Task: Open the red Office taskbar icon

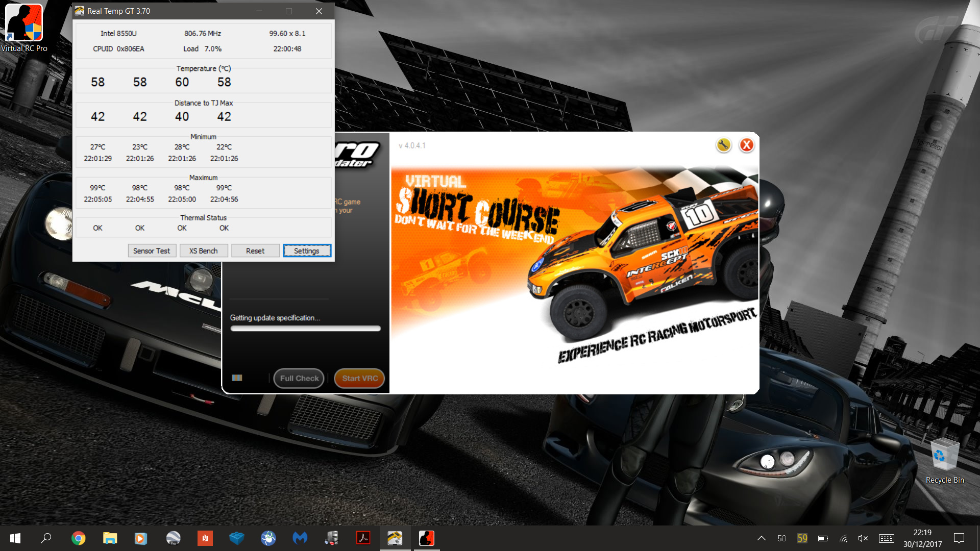Action: pos(205,538)
